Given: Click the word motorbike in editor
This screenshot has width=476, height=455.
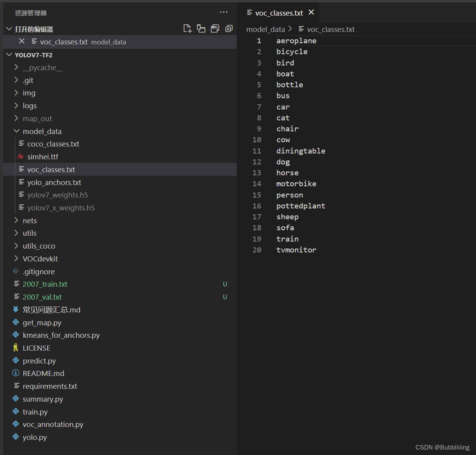Looking at the screenshot, I should pos(296,183).
